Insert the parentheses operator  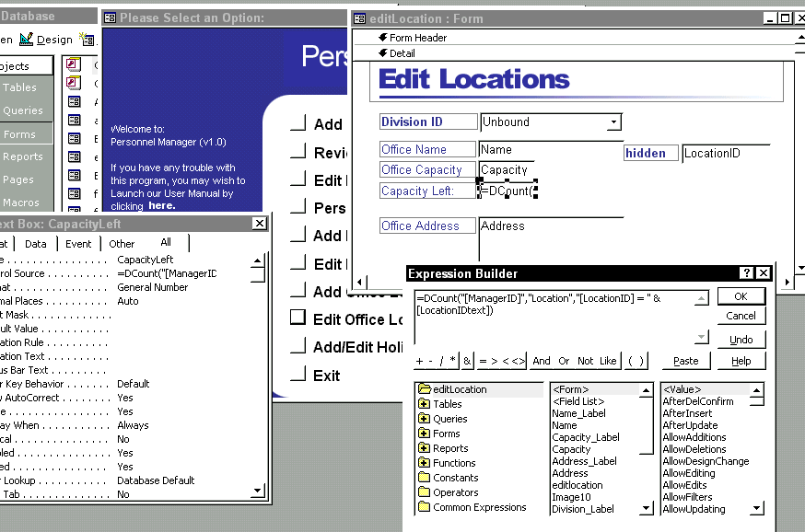[x=636, y=361]
